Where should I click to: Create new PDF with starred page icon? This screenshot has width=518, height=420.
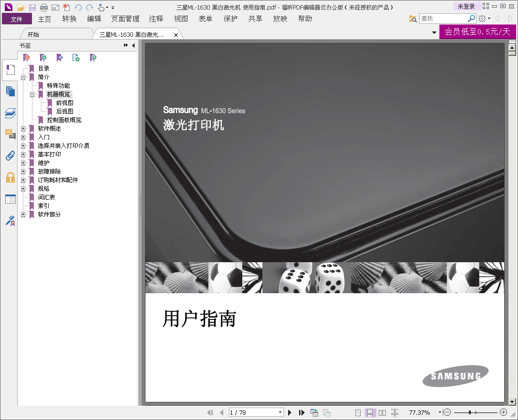tap(66, 7)
